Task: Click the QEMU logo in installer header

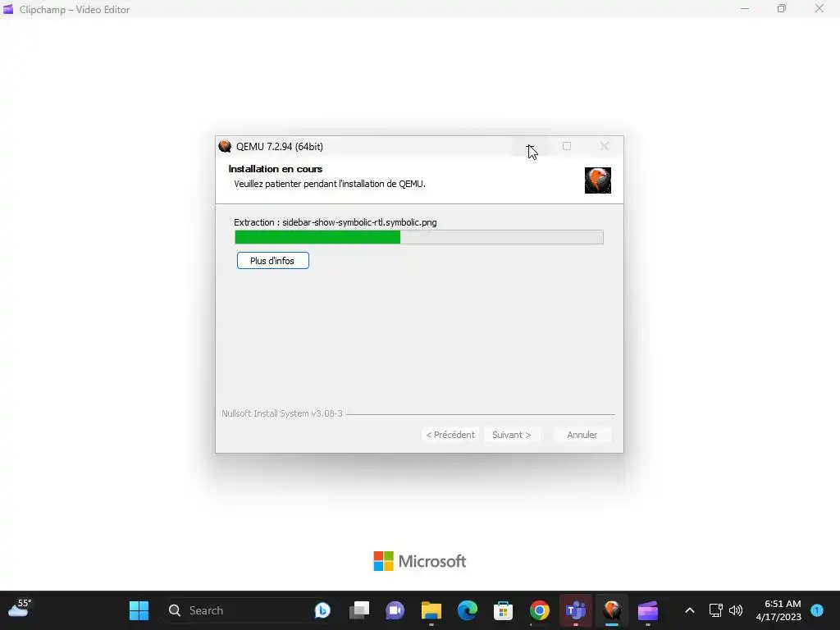Action: pos(598,180)
